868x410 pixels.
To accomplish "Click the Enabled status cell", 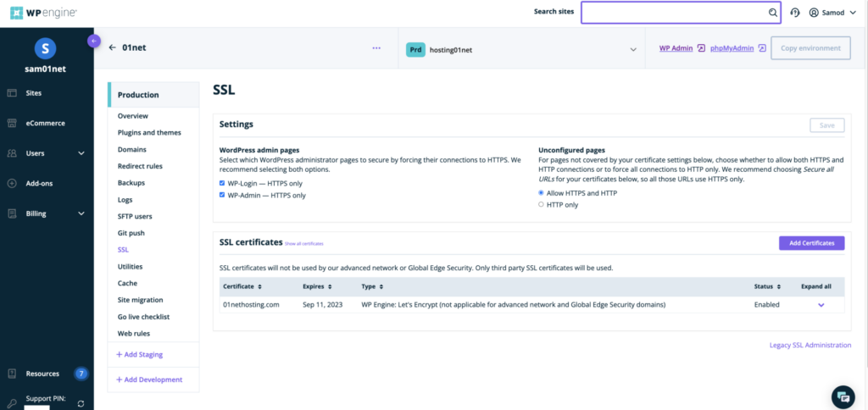I will click(x=766, y=305).
